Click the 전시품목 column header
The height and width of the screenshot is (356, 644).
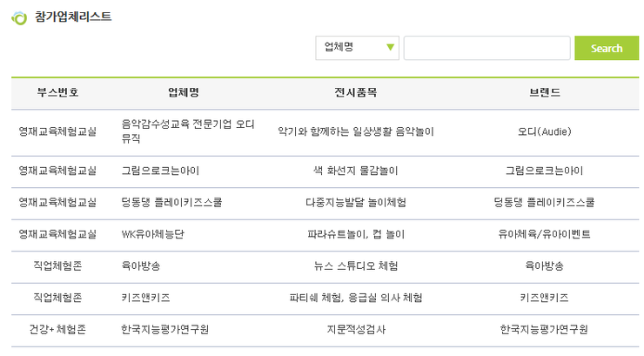pos(356,92)
